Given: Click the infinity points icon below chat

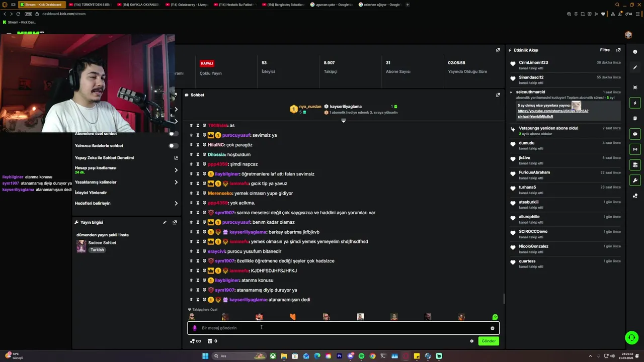Looking at the screenshot, I should [x=195, y=341].
